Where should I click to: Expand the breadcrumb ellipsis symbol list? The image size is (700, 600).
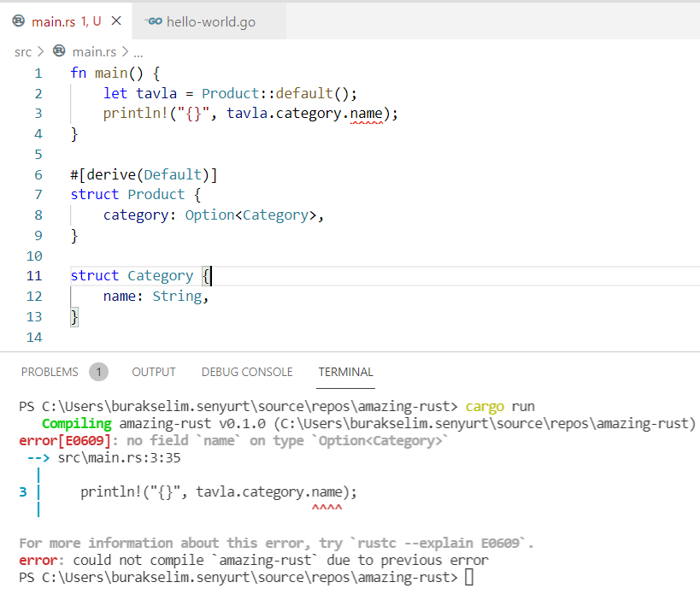[138, 52]
